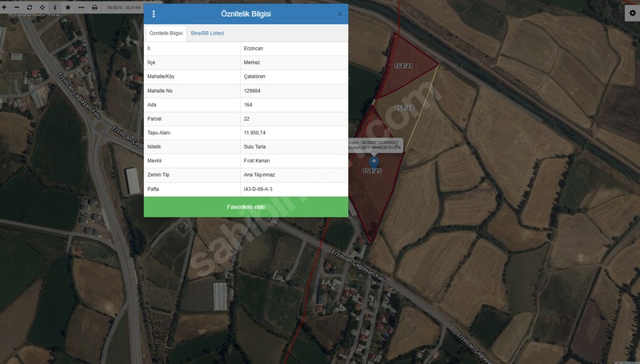This screenshot has width=640, height=364.
Task: Click the Mevkii label cell
Action: pos(192,161)
